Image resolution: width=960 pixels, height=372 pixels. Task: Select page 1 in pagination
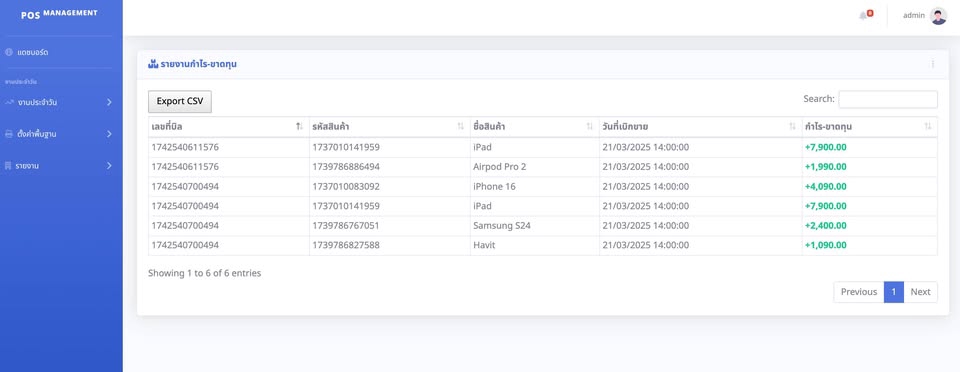point(894,292)
